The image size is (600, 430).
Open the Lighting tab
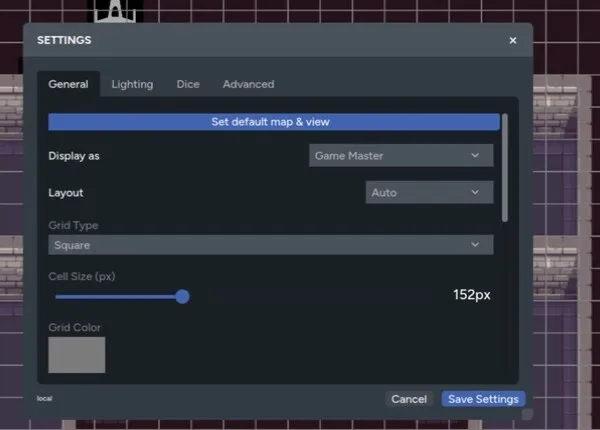[x=132, y=84]
